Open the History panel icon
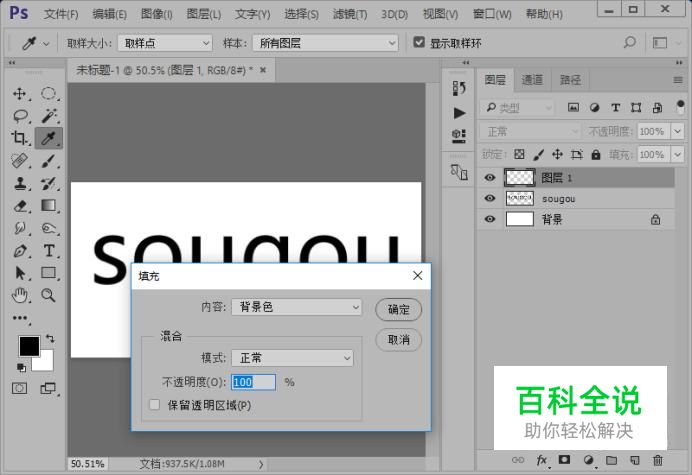This screenshot has width=692, height=475. pos(459,88)
